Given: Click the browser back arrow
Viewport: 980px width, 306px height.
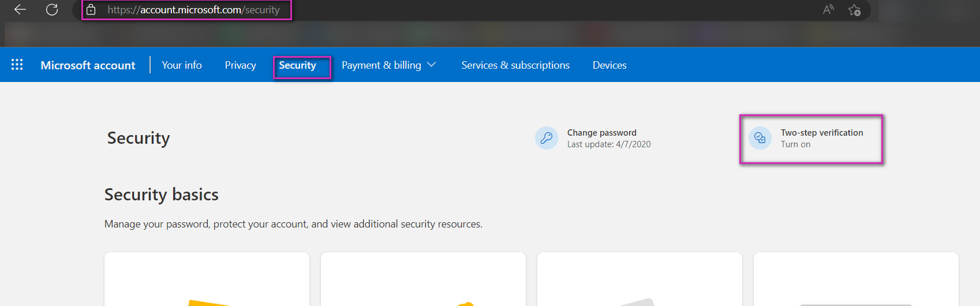Looking at the screenshot, I should pyautogui.click(x=20, y=9).
